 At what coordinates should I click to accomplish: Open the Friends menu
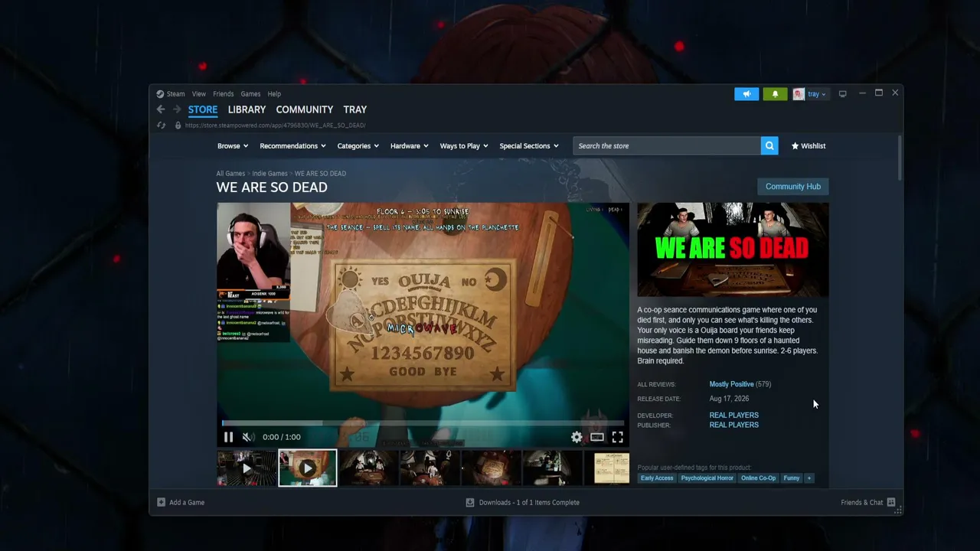pyautogui.click(x=224, y=94)
